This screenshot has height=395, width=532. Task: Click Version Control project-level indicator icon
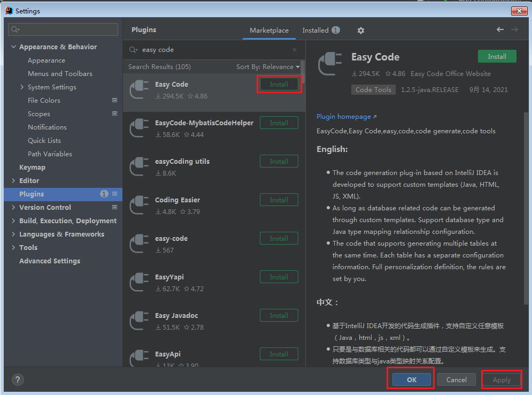114,207
